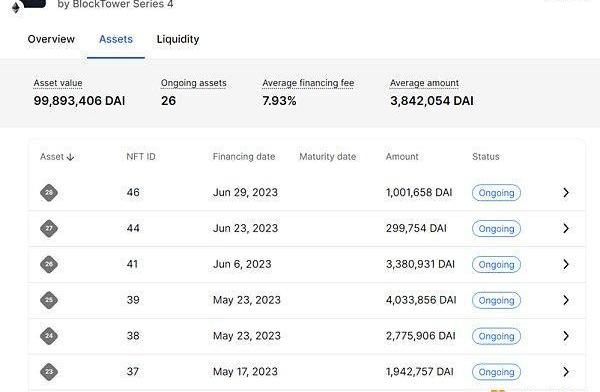Image resolution: width=600 pixels, height=392 pixels.
Task: Open the asset 26 diamond icon
Action: click(49, 264)
